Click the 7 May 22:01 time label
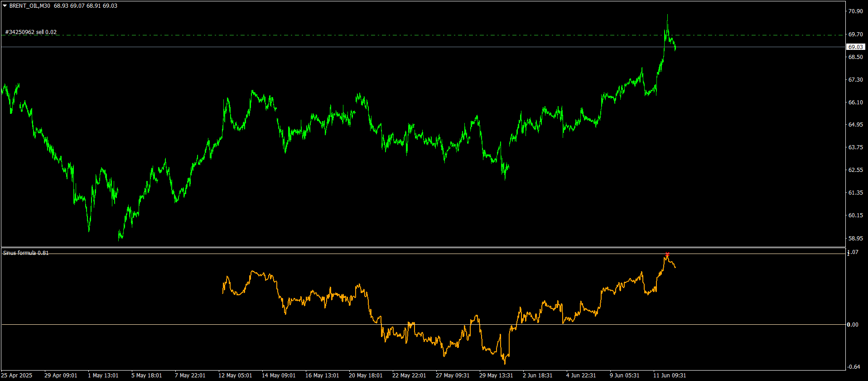 click(x=190, y=376)
